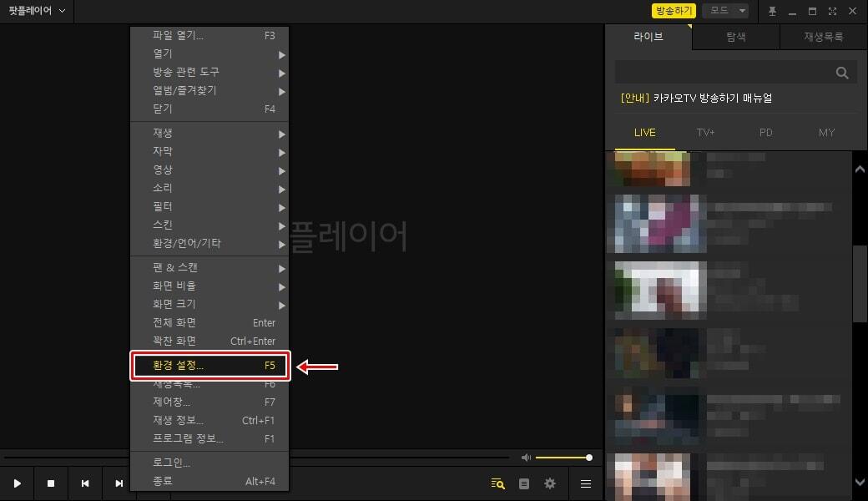Expand the 소리 submenu
868x501 pixels.
click(209, 188)
